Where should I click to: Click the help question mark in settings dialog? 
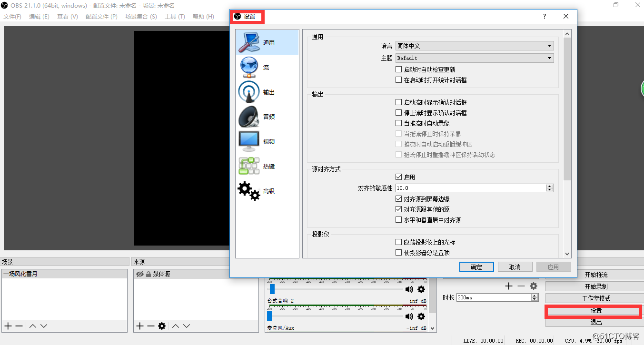click(545, 16)
